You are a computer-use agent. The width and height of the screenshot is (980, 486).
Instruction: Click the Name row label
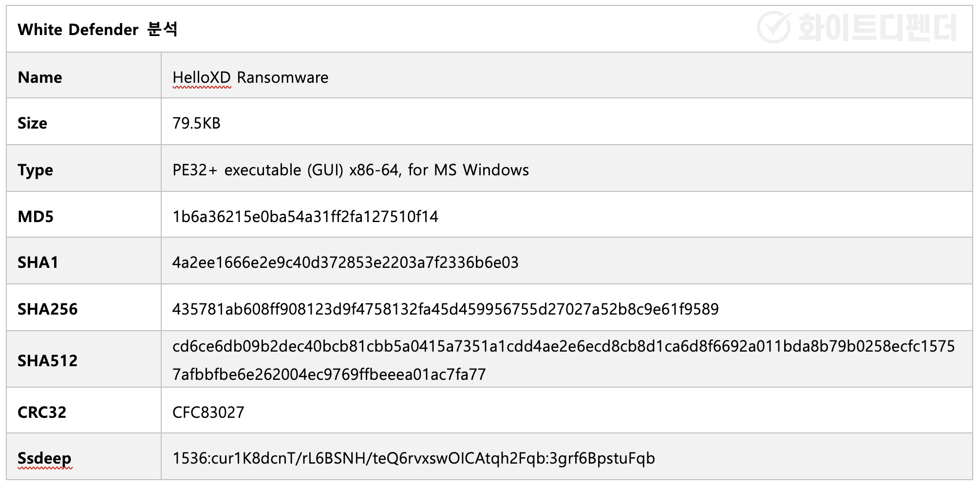[40, 77]
